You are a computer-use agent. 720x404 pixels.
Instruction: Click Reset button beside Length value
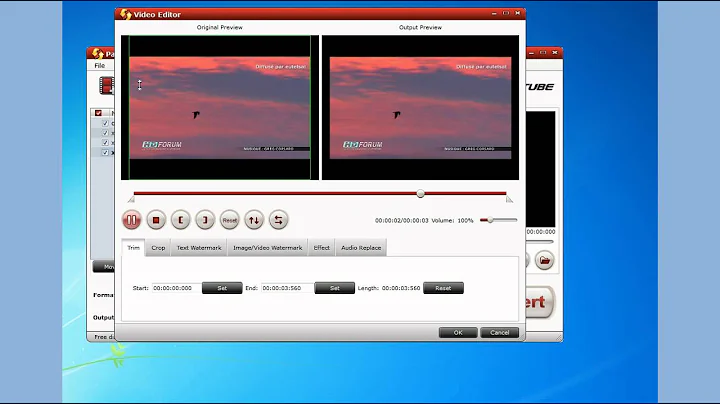[x=443, y=288]
